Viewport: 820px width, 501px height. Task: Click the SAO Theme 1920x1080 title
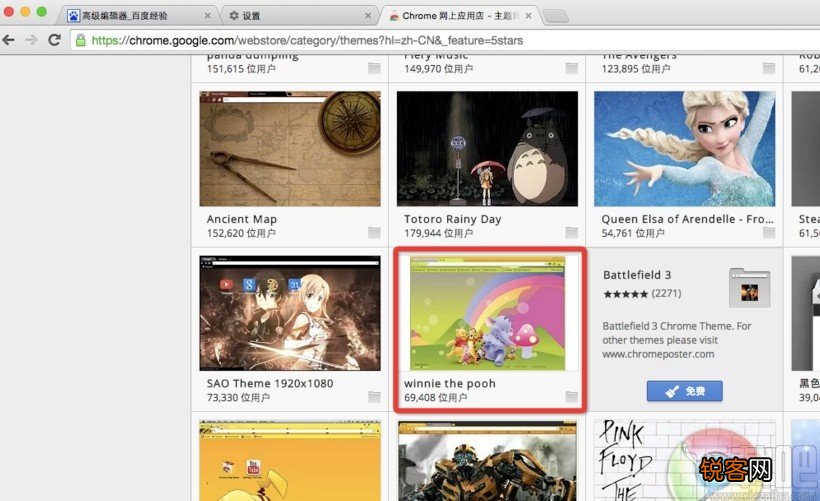pyautogui.click(x=270, y=383)
